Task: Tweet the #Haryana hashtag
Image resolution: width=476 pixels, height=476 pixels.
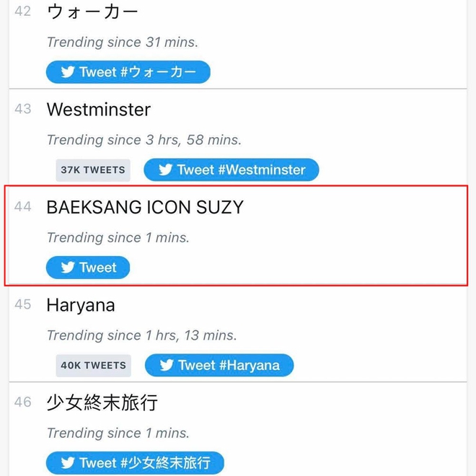Action: pos(219,365)
